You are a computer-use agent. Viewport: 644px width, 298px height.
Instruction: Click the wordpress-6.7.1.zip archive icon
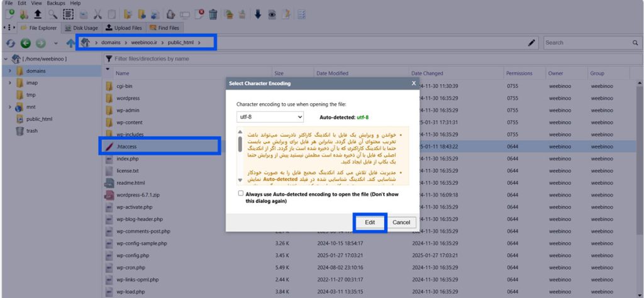click(109, 195)
